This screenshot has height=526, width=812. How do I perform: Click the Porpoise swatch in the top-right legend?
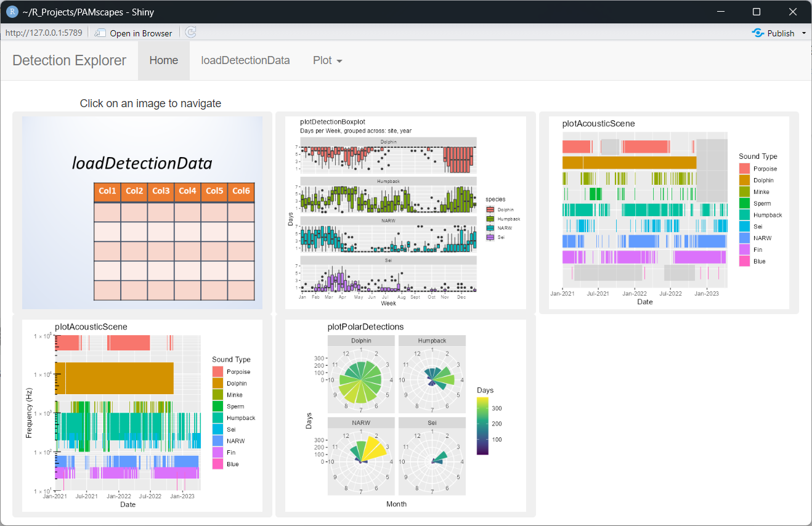coord(745,169)
